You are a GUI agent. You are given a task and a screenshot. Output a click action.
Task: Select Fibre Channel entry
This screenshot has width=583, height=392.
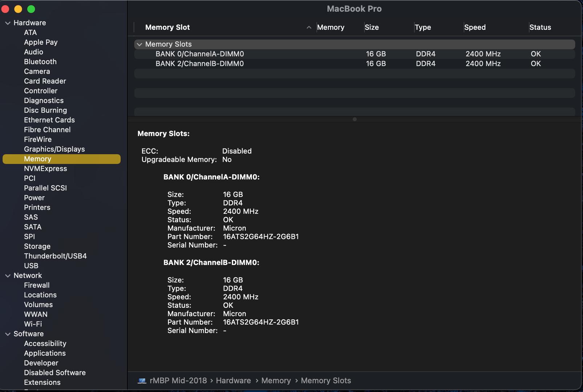click(47, 130)
